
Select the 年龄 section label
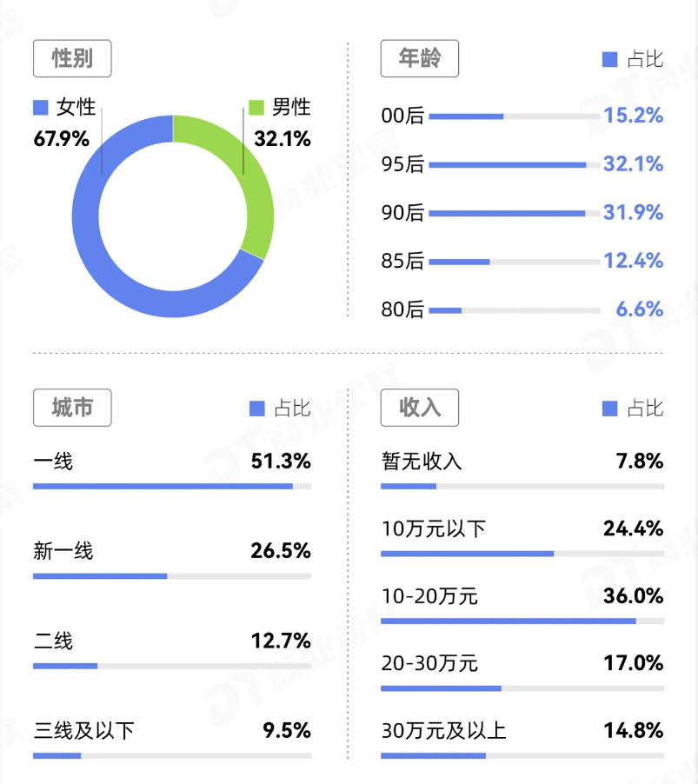(x=420, y=59)
